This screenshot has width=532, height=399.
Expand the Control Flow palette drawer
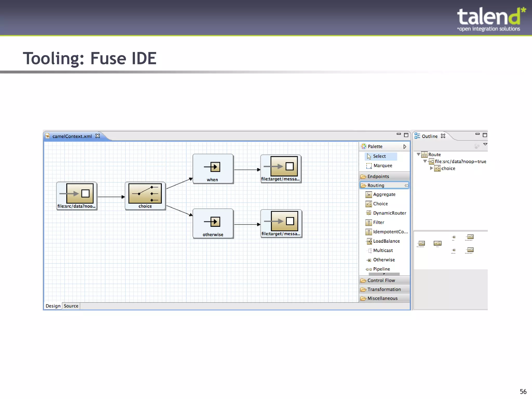pos(384,281)
